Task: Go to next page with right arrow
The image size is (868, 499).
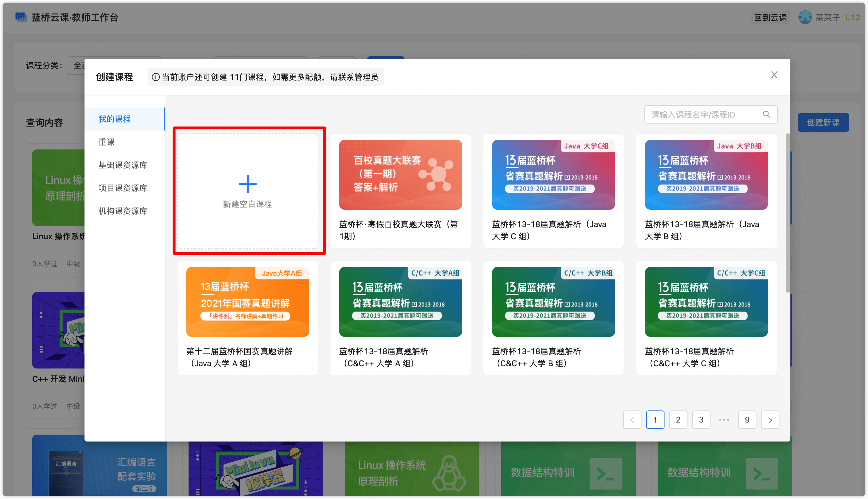Action: click(770, 420)
